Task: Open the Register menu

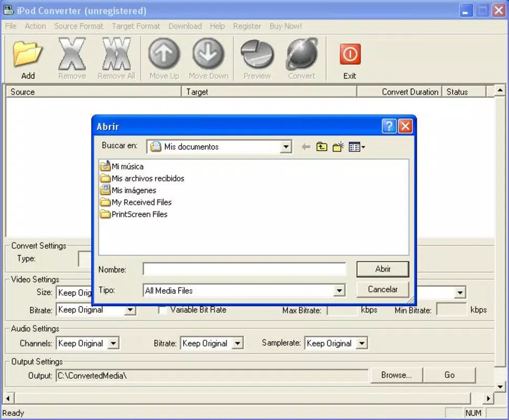Action: tap(247, 26)
